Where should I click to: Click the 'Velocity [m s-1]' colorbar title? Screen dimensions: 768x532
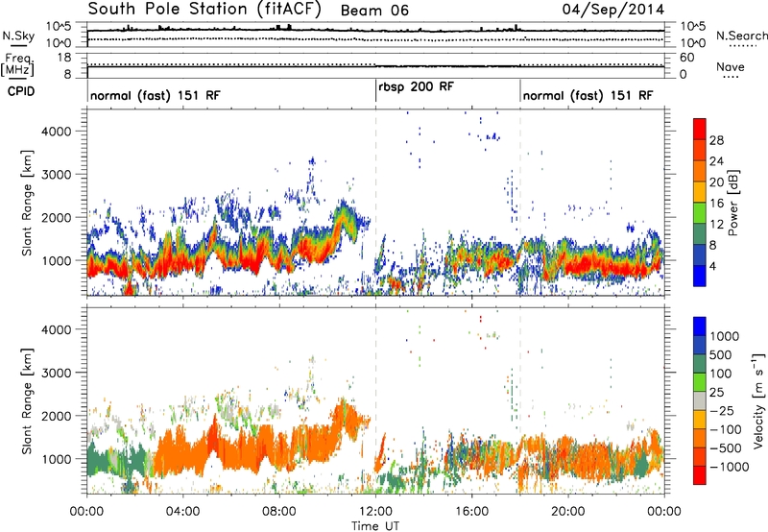(759, 400)
